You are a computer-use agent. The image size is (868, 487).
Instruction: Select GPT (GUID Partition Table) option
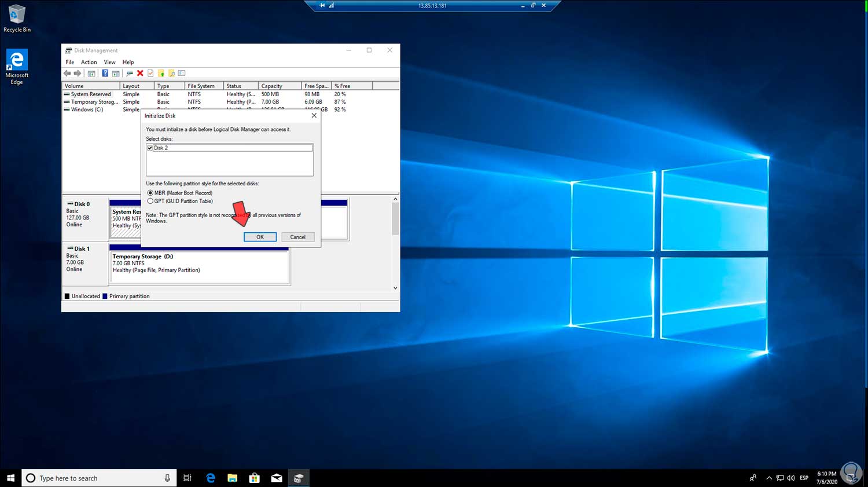pos(150,201)
